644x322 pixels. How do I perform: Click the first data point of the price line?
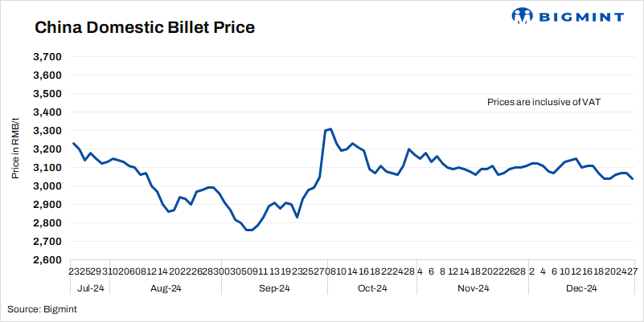tap(73, 143)
